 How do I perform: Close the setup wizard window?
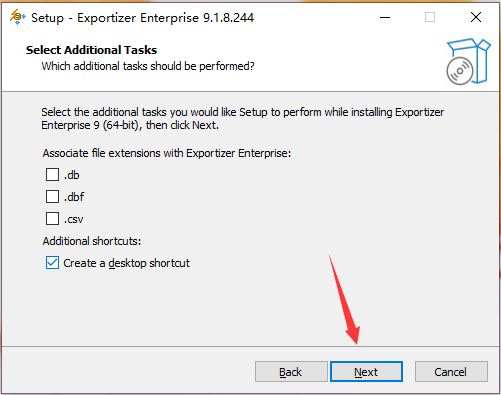pos(476,17)
